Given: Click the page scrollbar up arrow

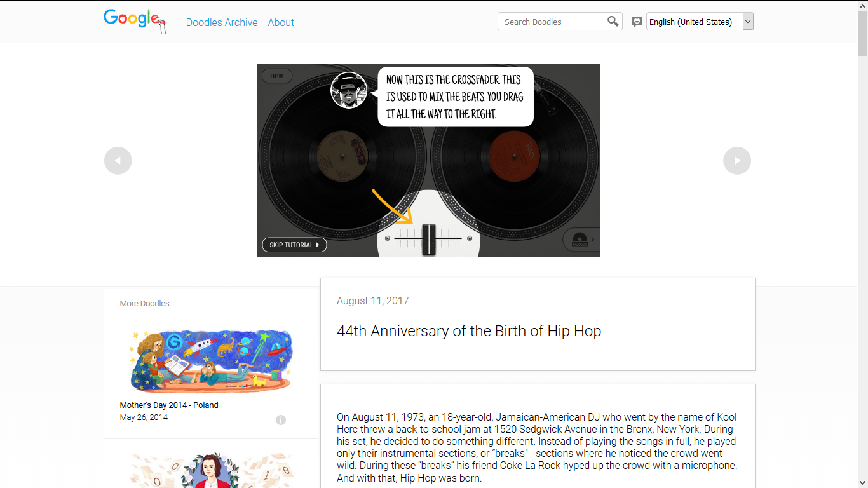Looking at the screenshot, I should coord(862,6).
